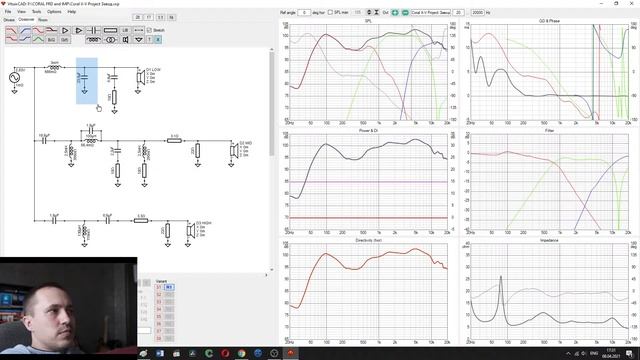Insert red low-pass filter block, bottom row
Viewport: 640px width, 360px height.
[x=11, y=39]
